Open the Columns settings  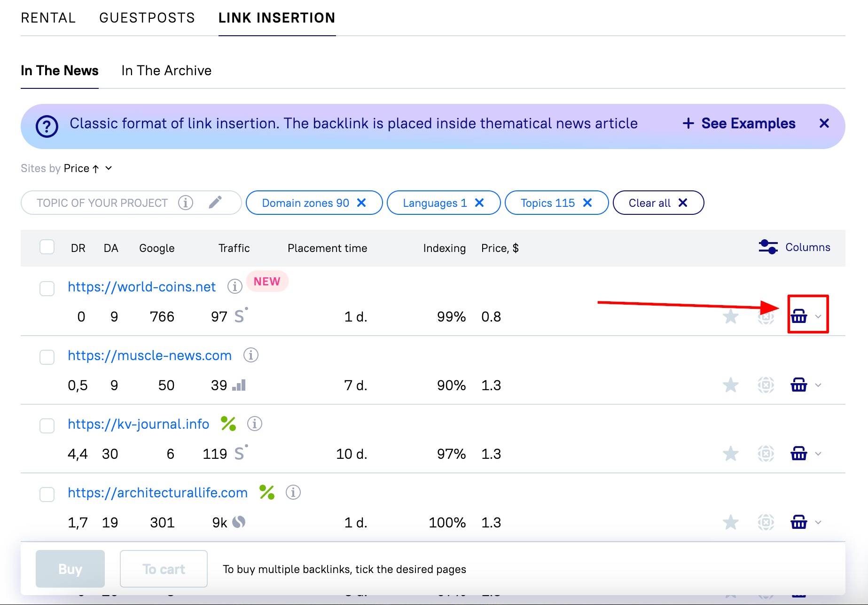pos(795,247)
